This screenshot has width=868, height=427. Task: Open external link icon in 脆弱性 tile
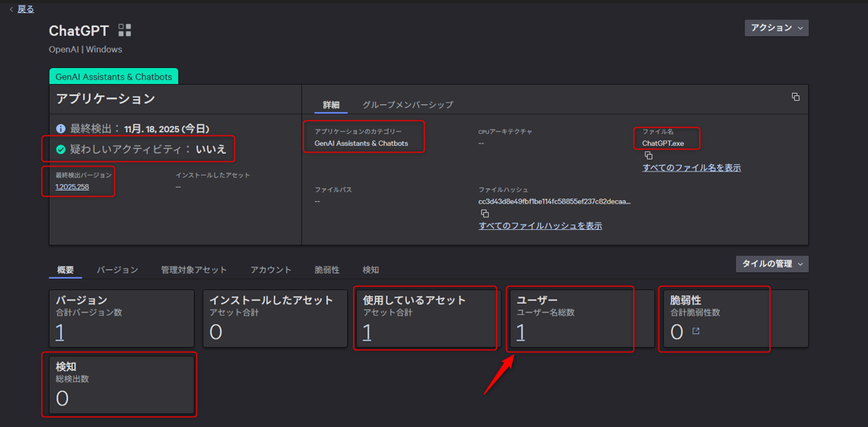click(x=696, y=332)
